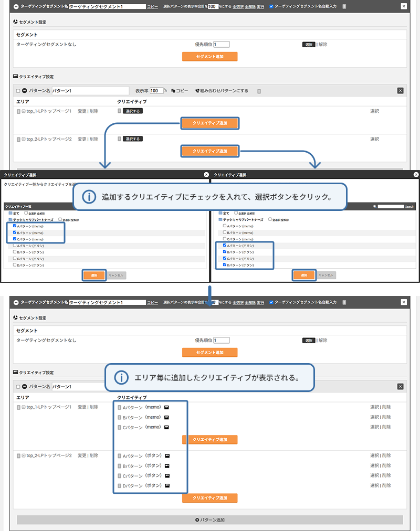Uncheck the ticked Bパターン (ボタン) checkbox
The image size is (420, 531).
[225, 252]
